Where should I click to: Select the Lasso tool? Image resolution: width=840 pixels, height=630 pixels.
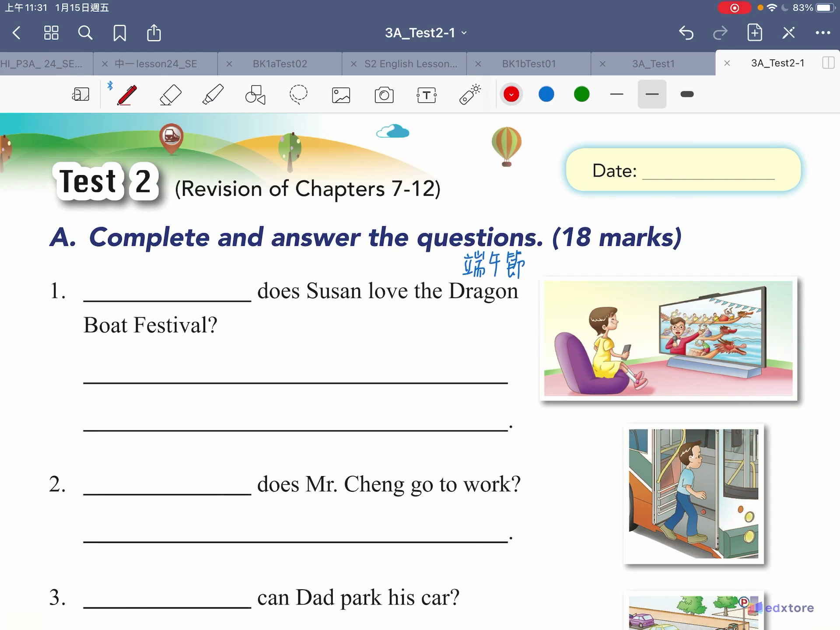tap(298, 94)
